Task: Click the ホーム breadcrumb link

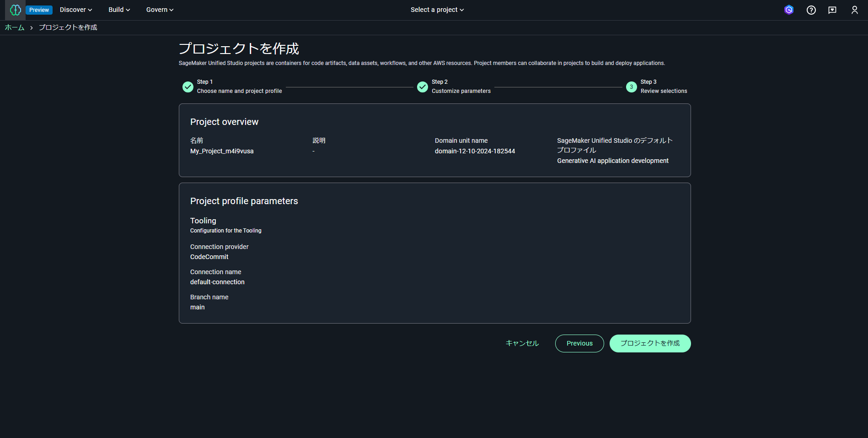Action: coord(15,27)
